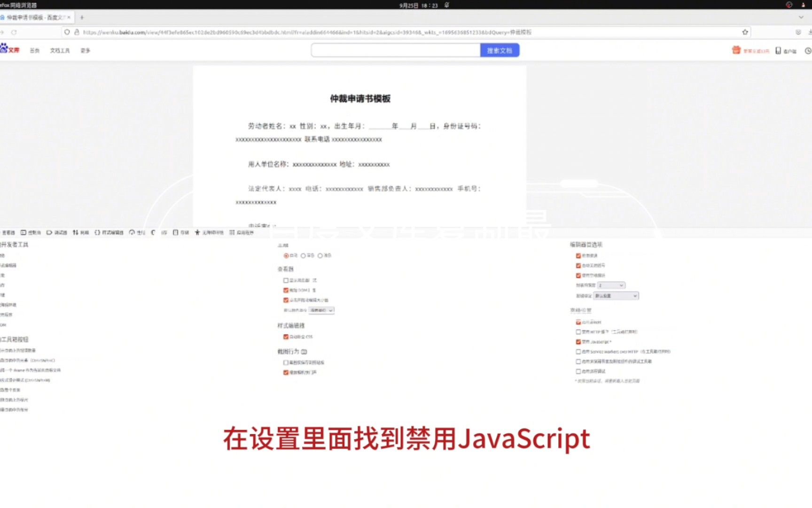This screenshot has width=812, height=508.
Task: Toggle the 禁用 JavaScript checkbox
Action: (578, 342)
